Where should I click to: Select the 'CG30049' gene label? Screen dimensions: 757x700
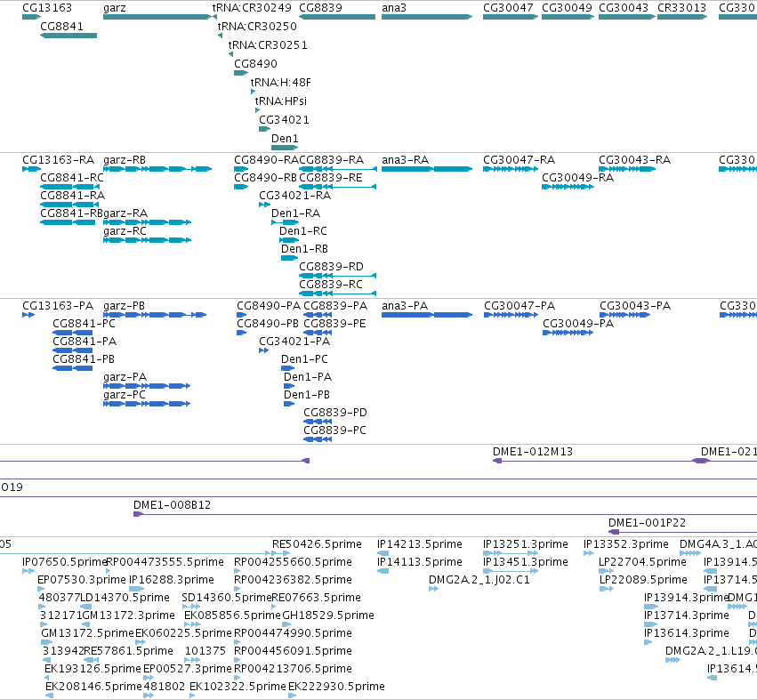tap(567, 8)
